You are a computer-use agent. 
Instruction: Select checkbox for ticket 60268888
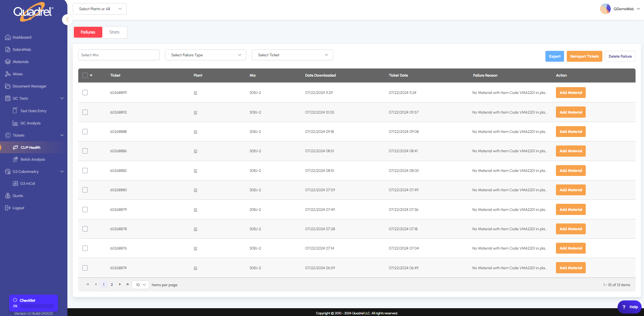pyautogui.click(x=85, y=132)
